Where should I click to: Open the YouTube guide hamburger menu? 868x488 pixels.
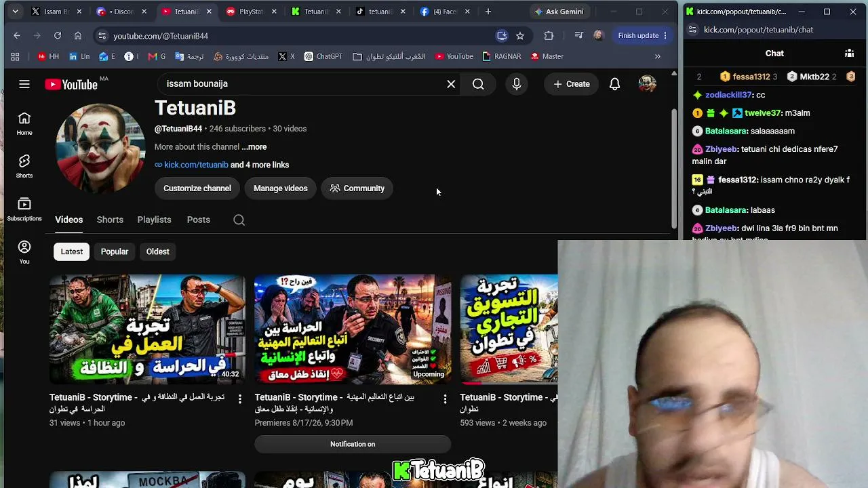(24, 84)
